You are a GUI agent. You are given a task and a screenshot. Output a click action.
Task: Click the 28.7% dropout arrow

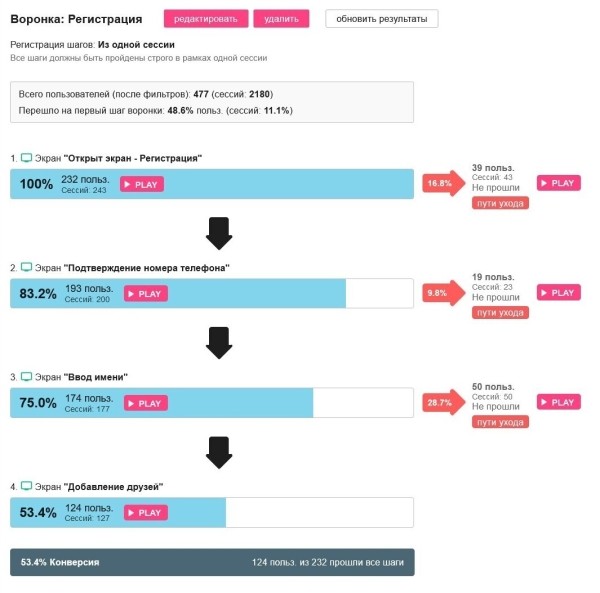click(x=442, y=403)
